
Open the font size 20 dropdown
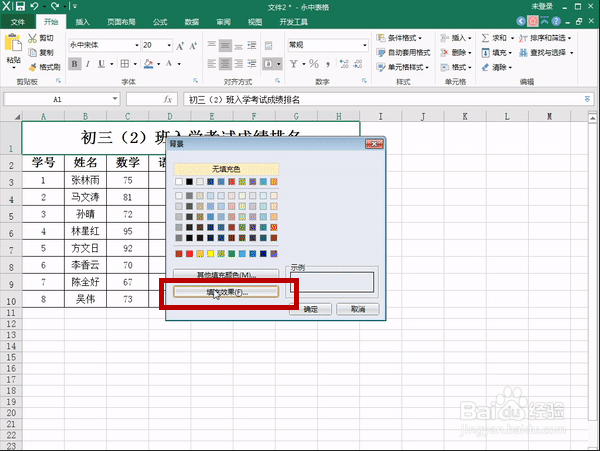(x=169, y=46)
